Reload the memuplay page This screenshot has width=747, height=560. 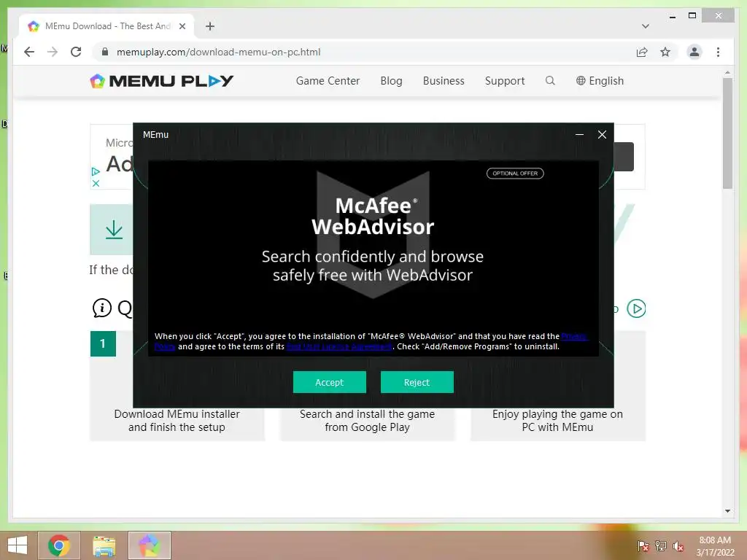(76, 52)
